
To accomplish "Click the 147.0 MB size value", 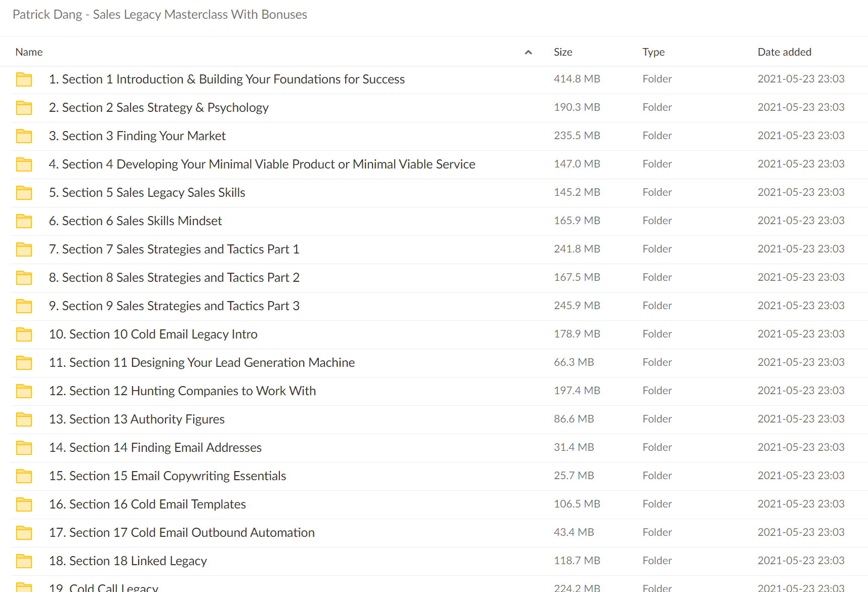I will 577,164.
